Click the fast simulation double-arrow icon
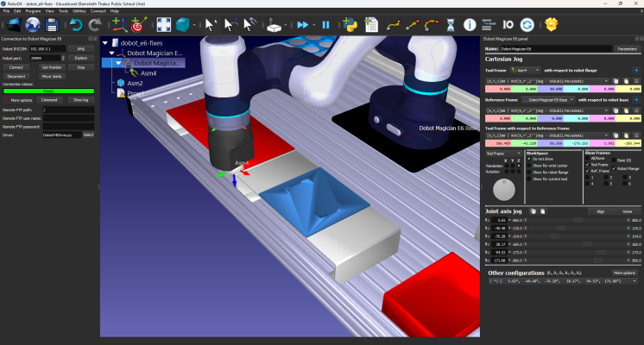Screen dimensions: 644x345 pyautogui.click(x=303, y=25)
